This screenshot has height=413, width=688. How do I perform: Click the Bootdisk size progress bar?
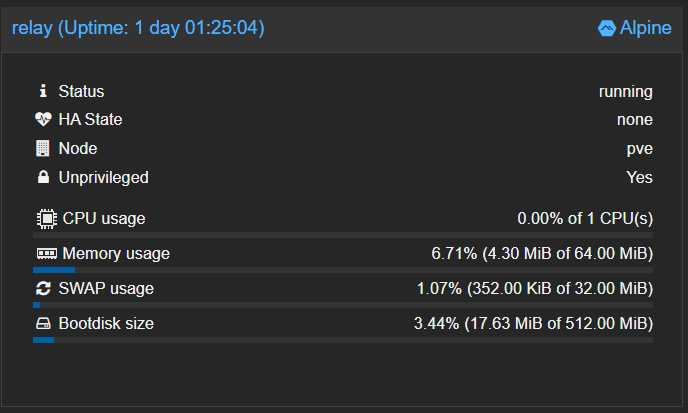pyautogui.click(x=343, y=340)
